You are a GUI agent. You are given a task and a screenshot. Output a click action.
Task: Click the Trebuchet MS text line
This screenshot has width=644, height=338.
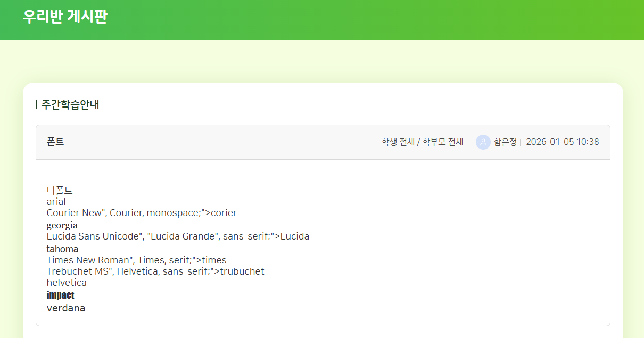click(155, 271)
